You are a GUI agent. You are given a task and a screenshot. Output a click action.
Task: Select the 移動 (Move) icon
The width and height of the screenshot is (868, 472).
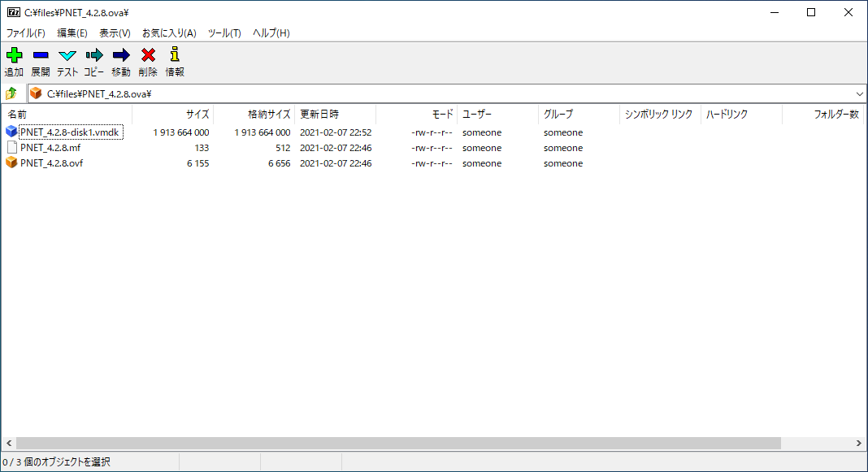click(120, 57)
